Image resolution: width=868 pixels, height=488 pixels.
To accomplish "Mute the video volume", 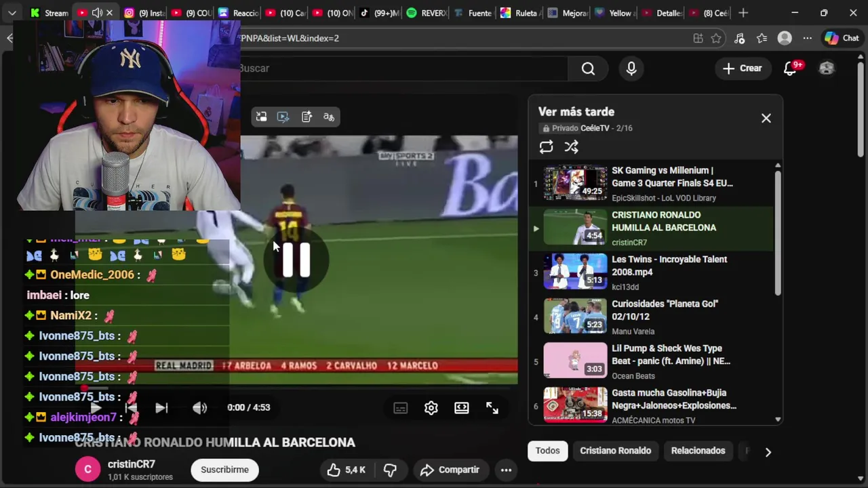I will 199,407.
